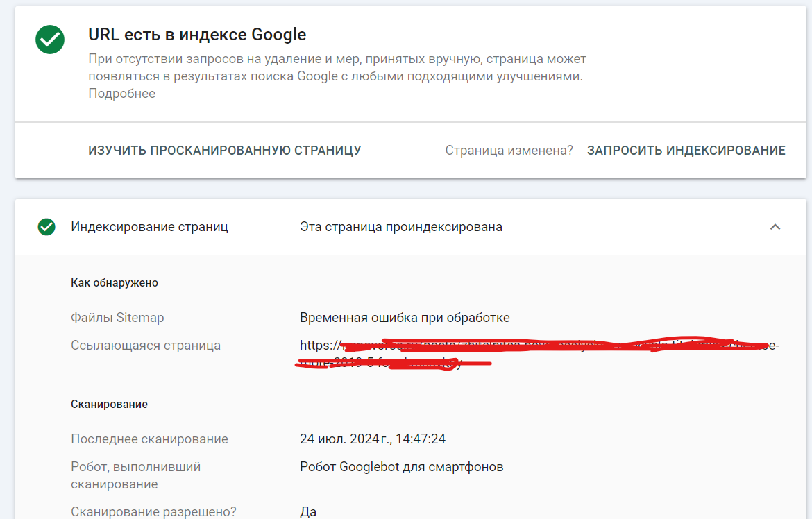Click Временная ошибка при обработке value

click(405, 318)
